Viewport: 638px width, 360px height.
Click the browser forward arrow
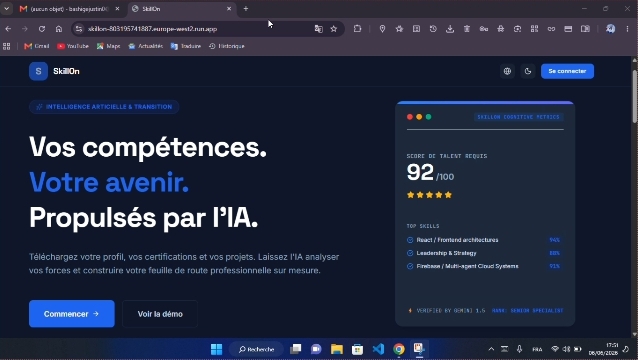tap(25, 29)
